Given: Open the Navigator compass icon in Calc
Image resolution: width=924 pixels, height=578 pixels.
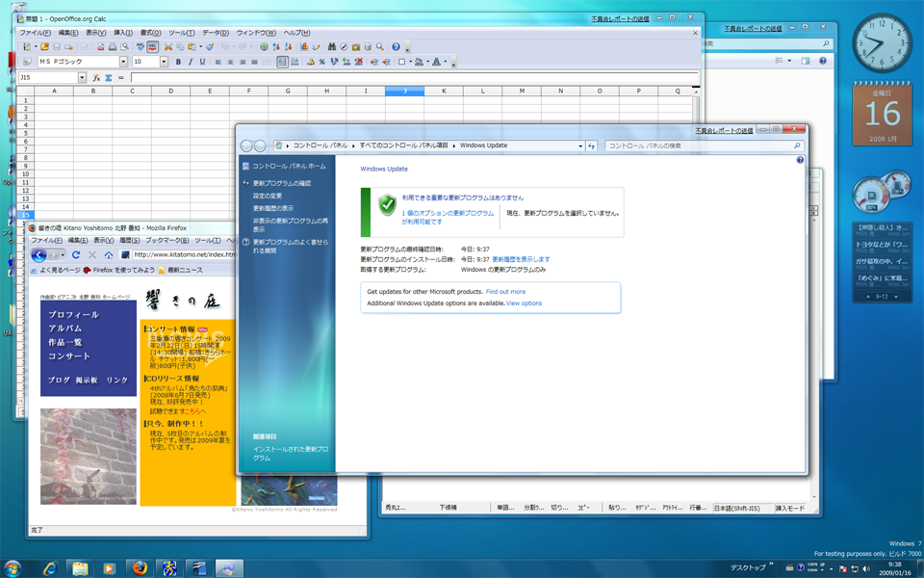Looking at the screenshot, I should [x=344, y=46].
